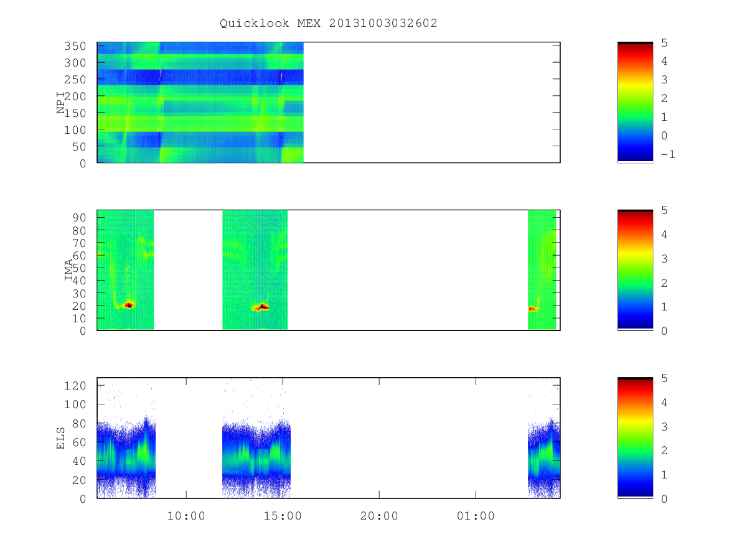Click the 15:00 time tick label
The height and width of the screenshot is (560, 747).
tap(283, 516)
